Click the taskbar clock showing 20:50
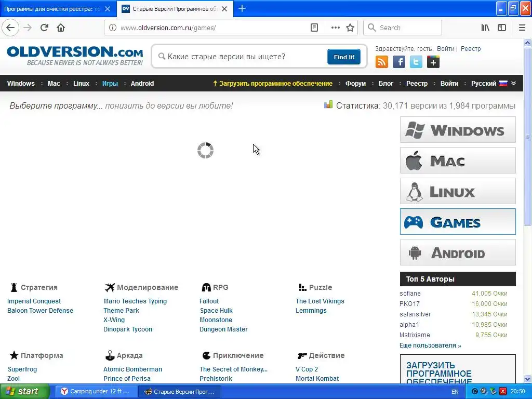This screenshot has height=399, width=532. (x=518, y=391)
